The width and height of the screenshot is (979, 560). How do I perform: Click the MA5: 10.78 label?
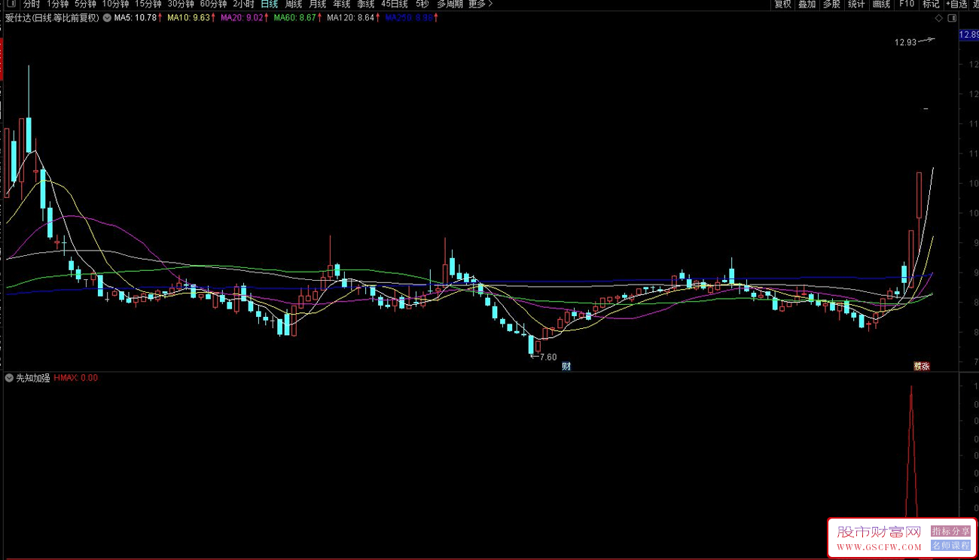(135, 17)
